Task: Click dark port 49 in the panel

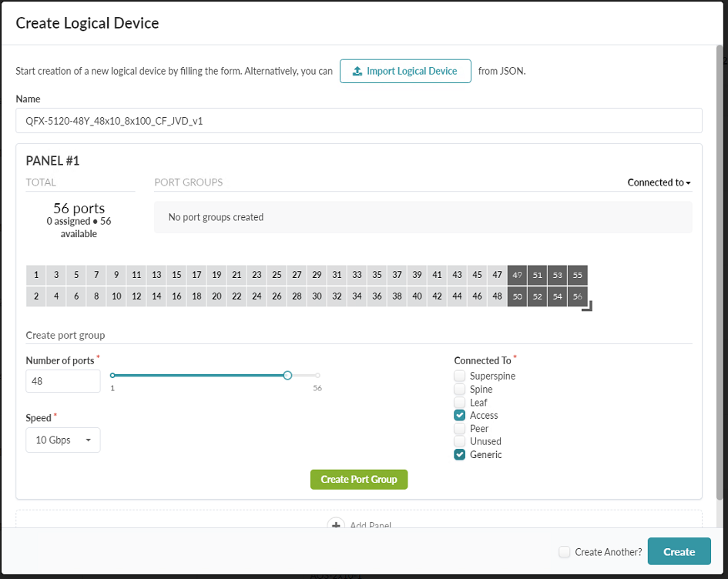Action: (x=517, y=276)
